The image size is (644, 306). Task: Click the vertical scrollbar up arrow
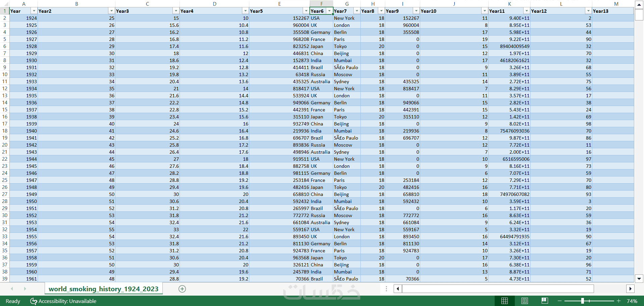639,4
